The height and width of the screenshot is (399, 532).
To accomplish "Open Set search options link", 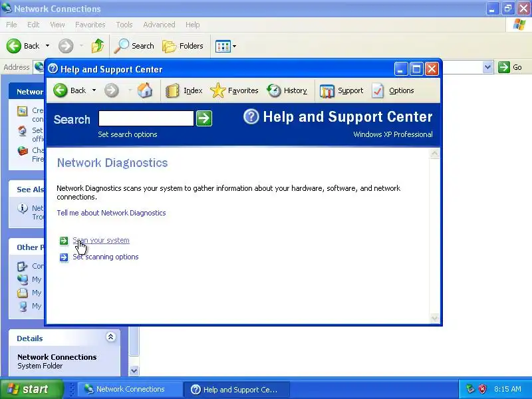I will [128, 134].
